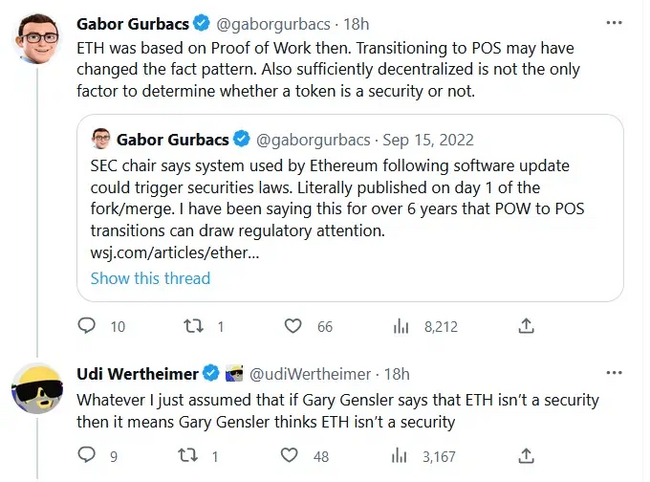View analytics for Udi's tweet with 3,167 views

click(402, 455)
